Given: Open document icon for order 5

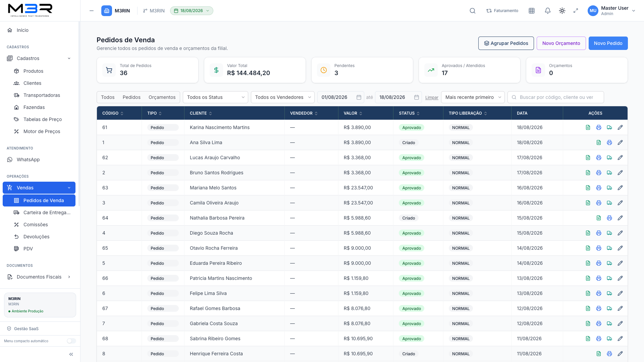Looking at the screenshot, I should point(588,263).
